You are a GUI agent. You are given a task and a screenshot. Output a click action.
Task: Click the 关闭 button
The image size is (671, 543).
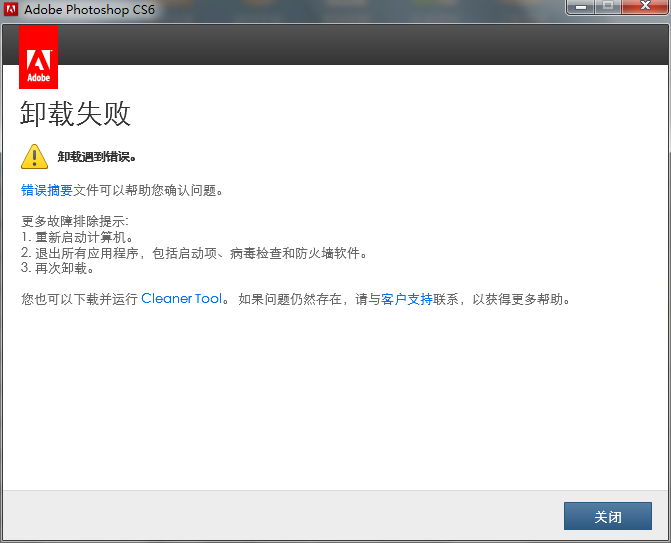click(608, 516)
